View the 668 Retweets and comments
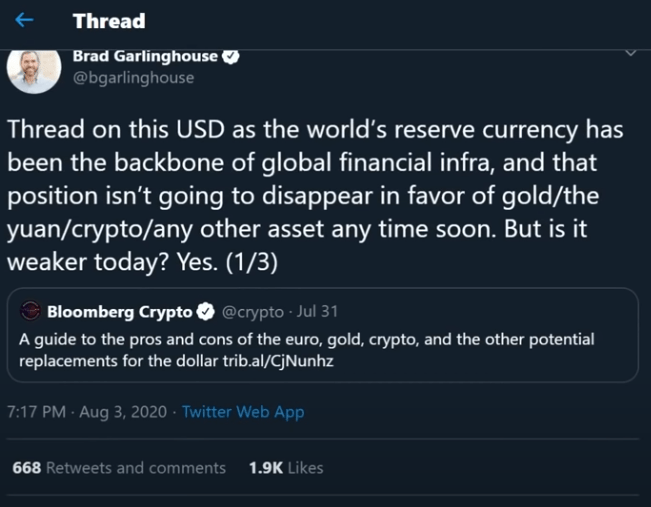Image resolution: width=651 pixels, height=507 pixels. [119, 468]
